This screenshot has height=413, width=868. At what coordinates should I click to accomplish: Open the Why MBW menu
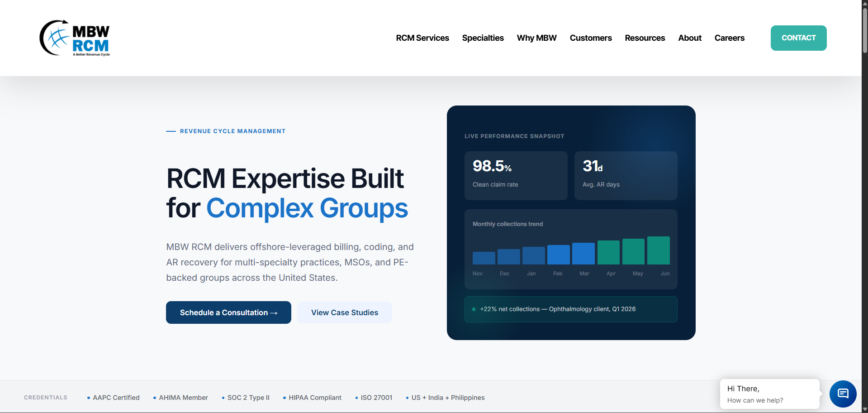(x=536, y=38)
